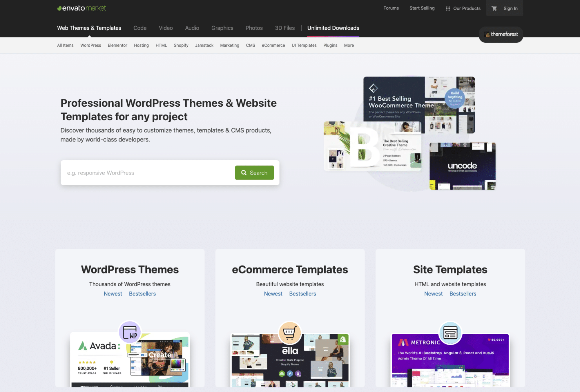The image size is (580, 392).
Task: Select Web Themes & Templates tab
Action: coord(89,28)
